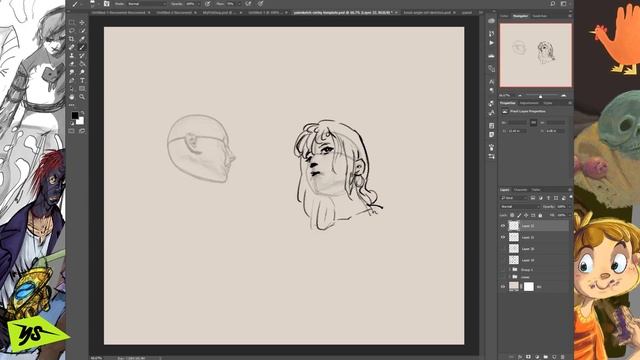This screenshot has width=640, height=360.
Task: Open the Character panel icon in dock
Action: click(x=491, y=82)
